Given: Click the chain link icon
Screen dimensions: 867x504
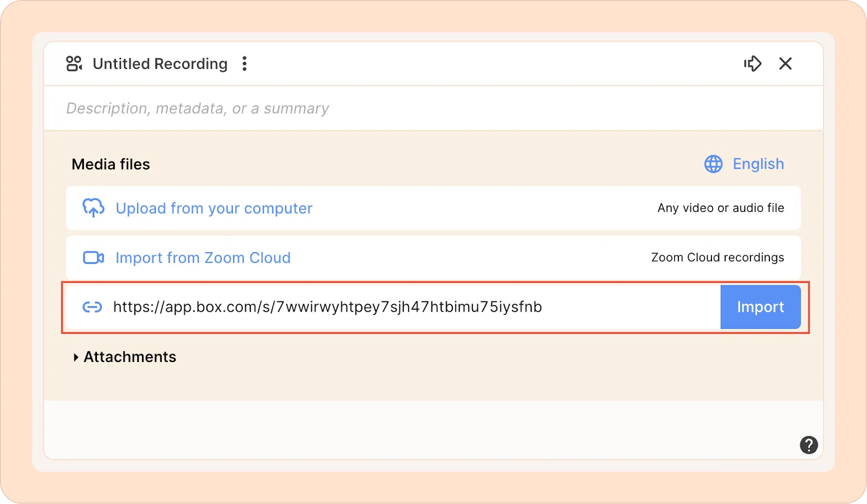Looking at the screenshot, I should pyautogui.click(x=92, y=307).
